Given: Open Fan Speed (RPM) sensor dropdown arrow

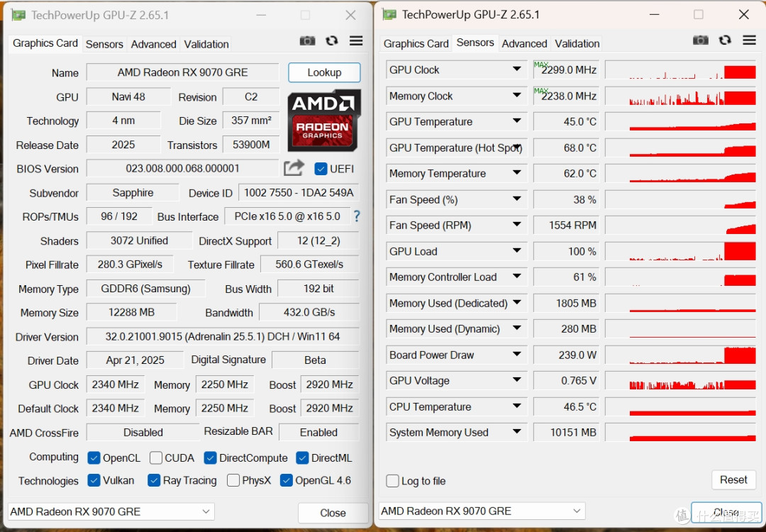Looking at the screenshot, I should tap(516, 225).
